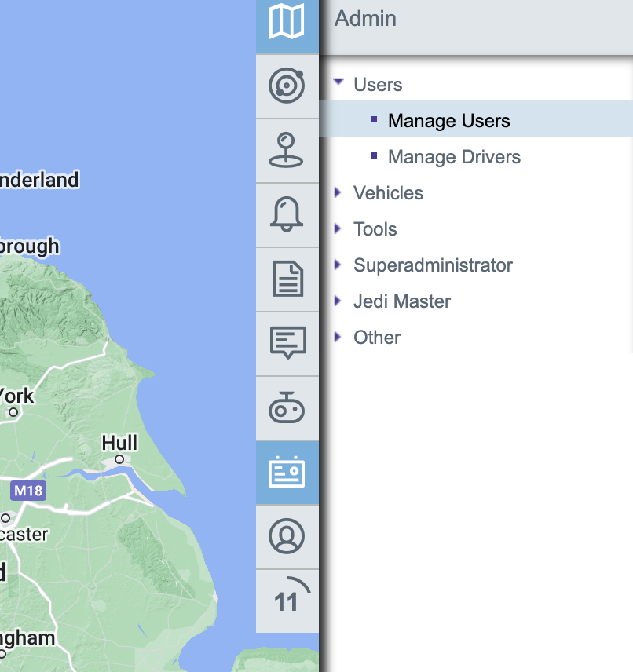Open the location pin sidebar icon

pos(287,150)
